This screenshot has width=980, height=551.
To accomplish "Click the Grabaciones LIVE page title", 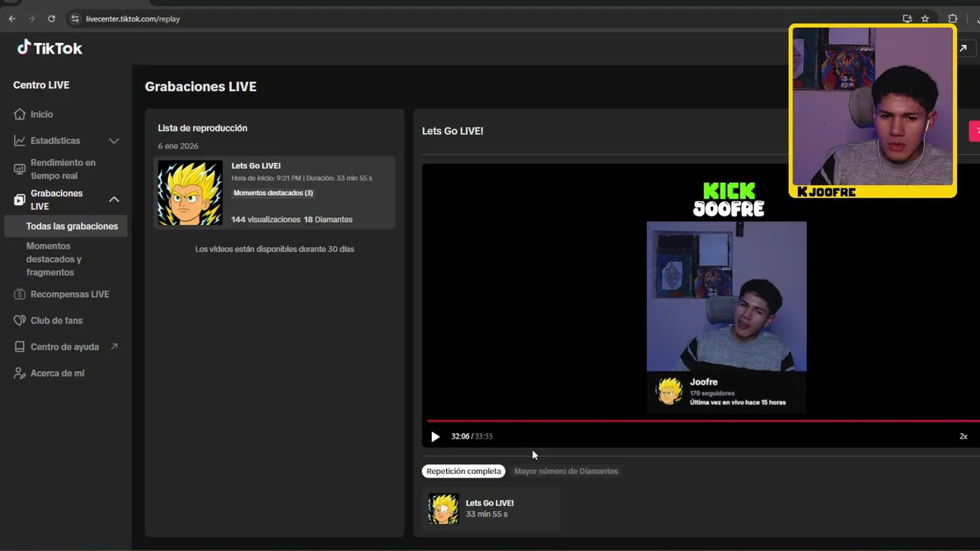I will (201, 86).
